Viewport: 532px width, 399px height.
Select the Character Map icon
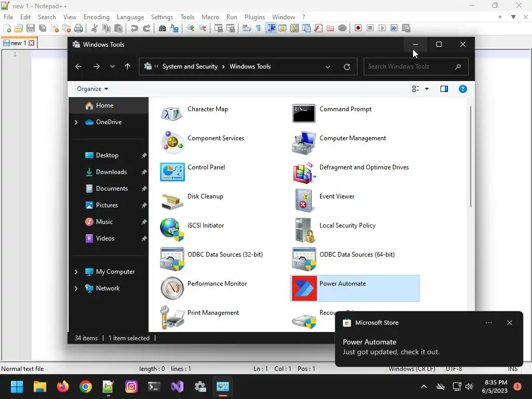pos(172,113)
